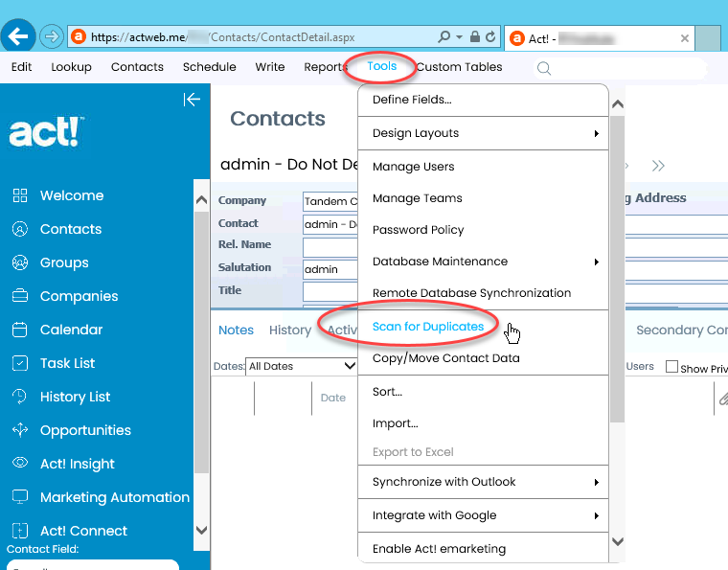
Task: Click the Opportunities arrows icon
Action: 20,430
